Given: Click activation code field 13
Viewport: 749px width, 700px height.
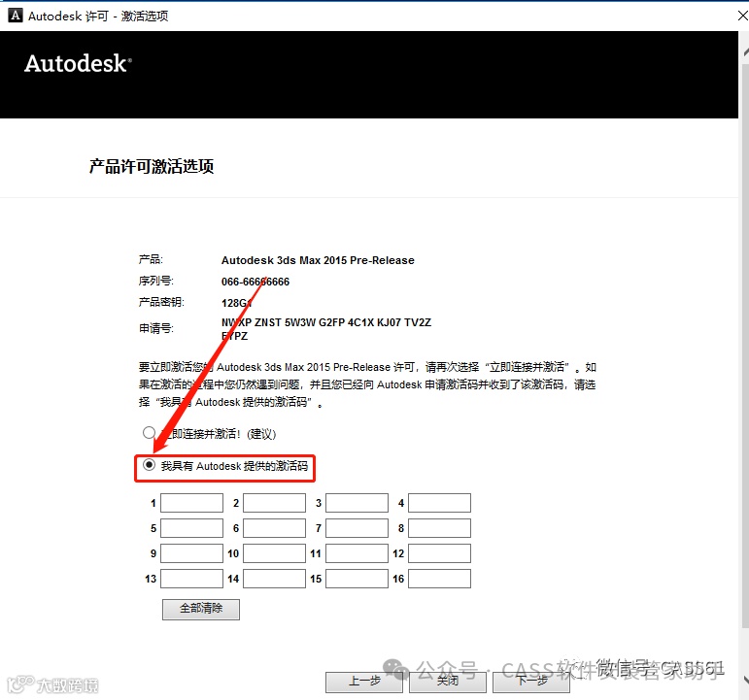Looking at the screenshot, I should 191,579.
